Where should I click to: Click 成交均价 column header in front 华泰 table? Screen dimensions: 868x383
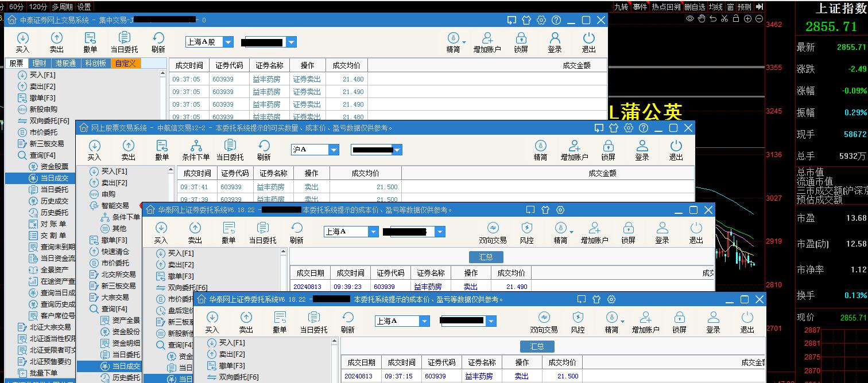tap(562, 362)
